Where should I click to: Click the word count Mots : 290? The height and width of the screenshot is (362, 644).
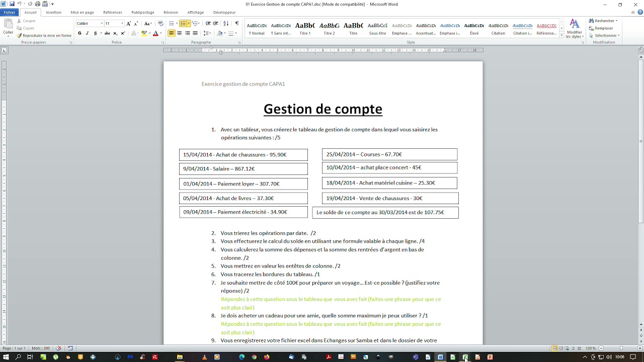[41, 348]
